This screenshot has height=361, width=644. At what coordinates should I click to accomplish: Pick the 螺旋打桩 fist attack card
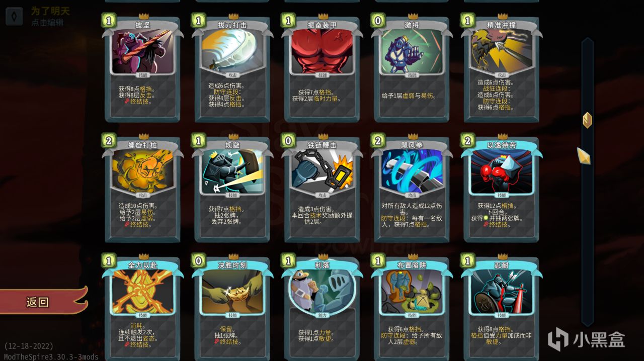(x=143, y=189)
